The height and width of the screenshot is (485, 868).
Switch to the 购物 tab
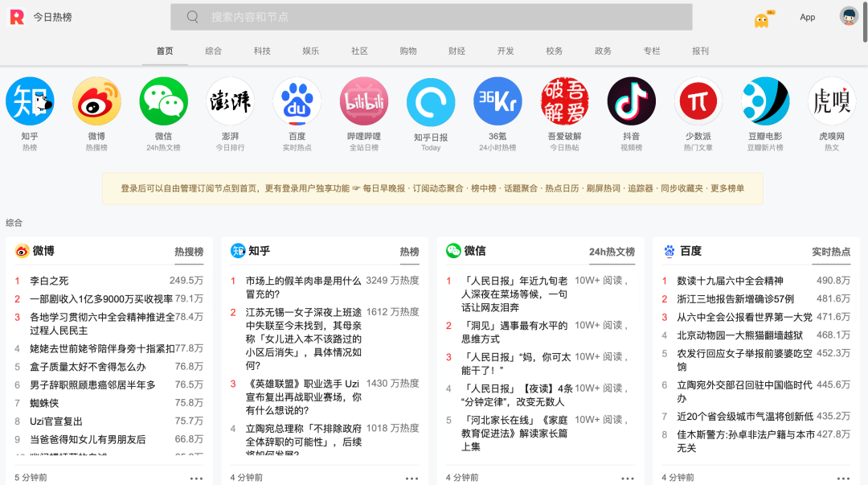coord(408,51)
